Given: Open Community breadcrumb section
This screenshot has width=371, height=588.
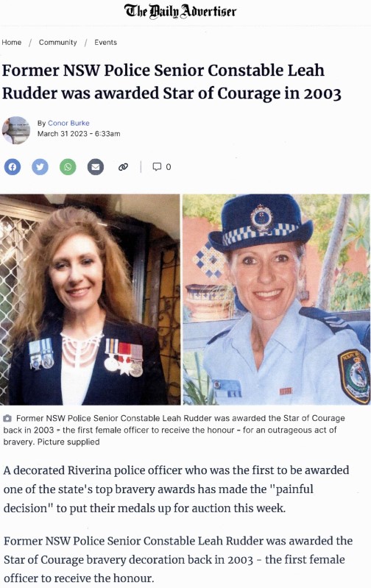Looking at the screenshot, I should pyautogui.click(x=57, y=43).
